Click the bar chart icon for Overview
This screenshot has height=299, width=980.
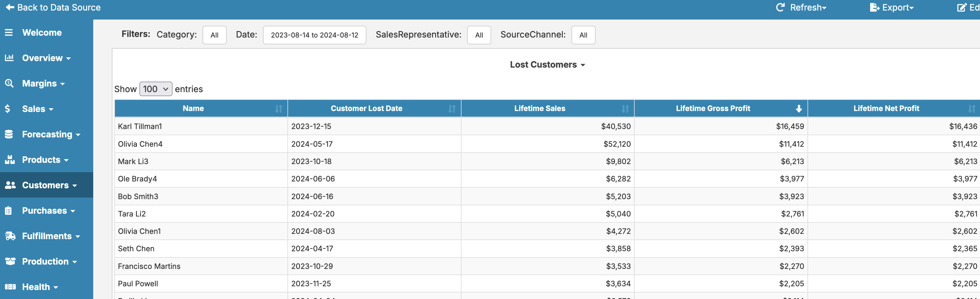[x=9, y=58]
